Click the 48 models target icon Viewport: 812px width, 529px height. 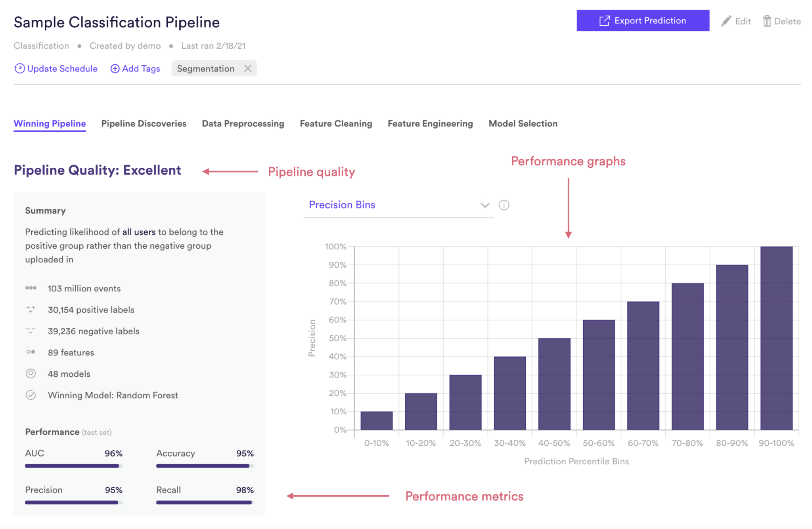point(31,374)
